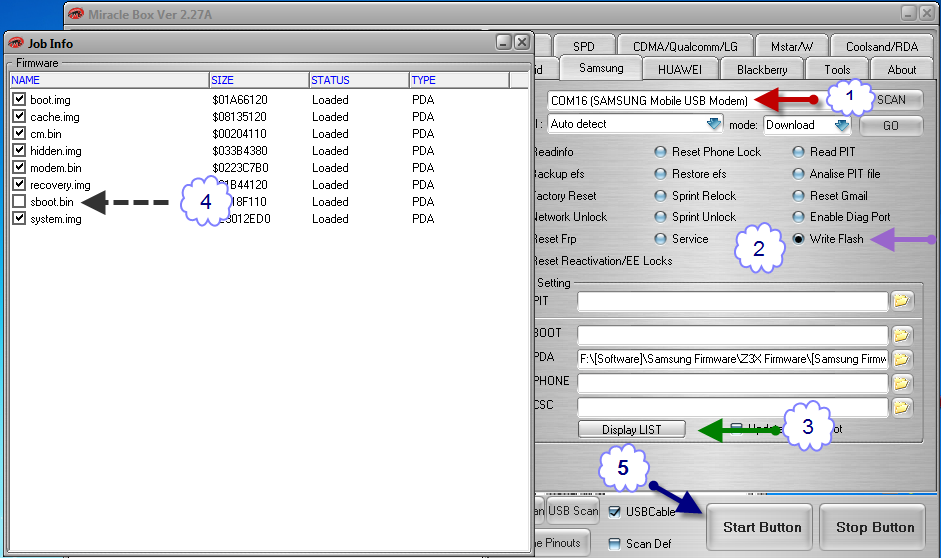941x558 pixels.
Task: Click the Miracle Box title bar logo
Action: pyautogui.click(x=76, y=14)
